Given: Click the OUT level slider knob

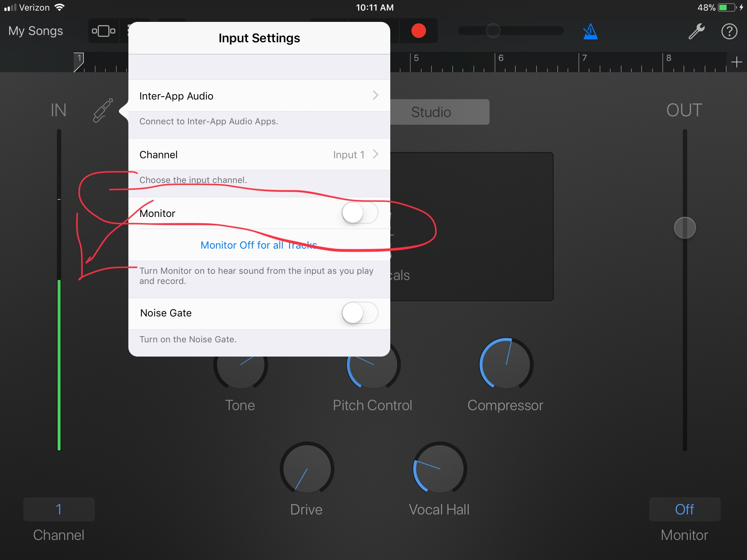Looking at the screenshot, I should (685, 228).
